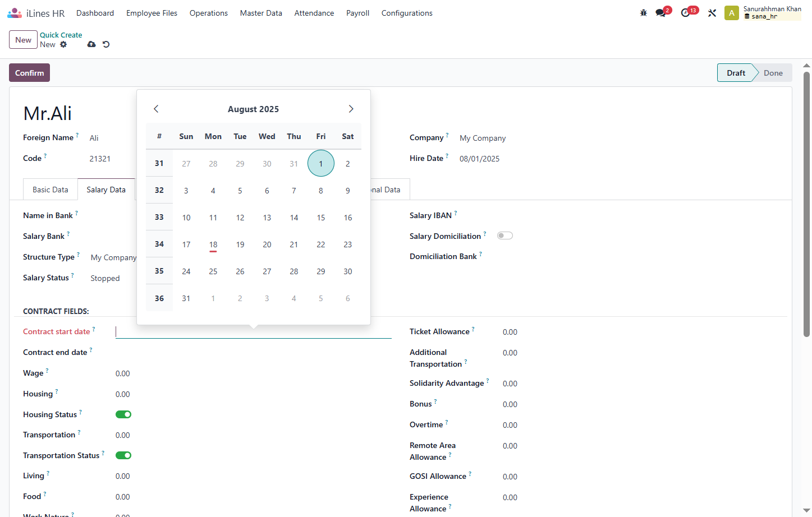Screen dimensions: 812x517
Task: Click the vertical page scrollbar
Action: 807,204
